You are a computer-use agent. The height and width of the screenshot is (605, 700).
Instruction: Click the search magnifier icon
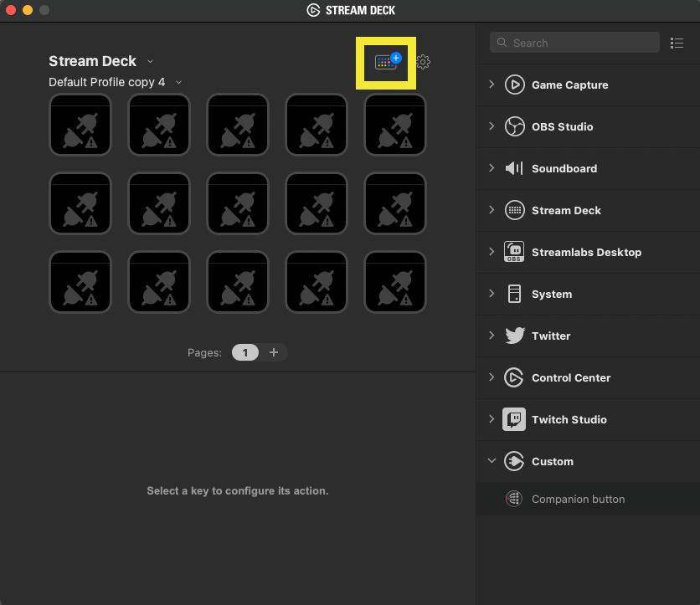tap(502, 43)
